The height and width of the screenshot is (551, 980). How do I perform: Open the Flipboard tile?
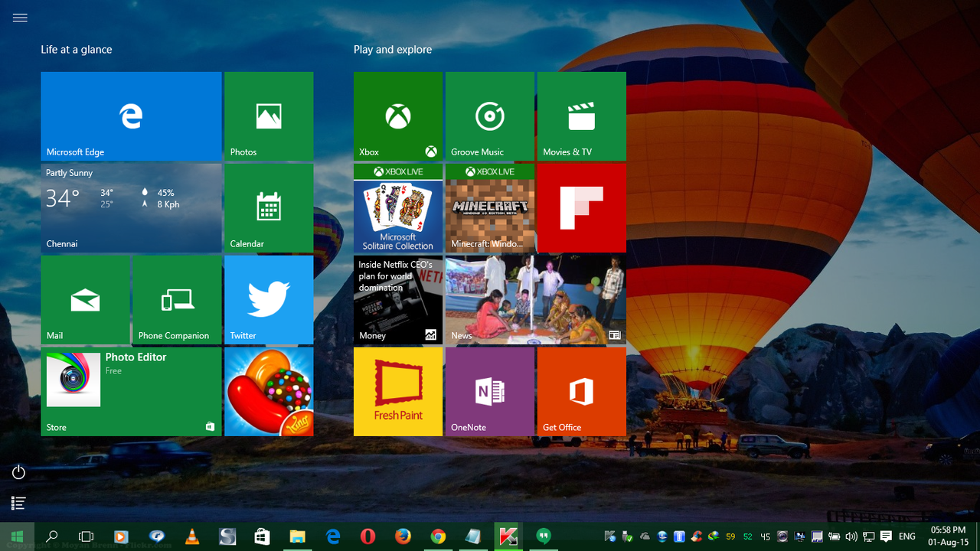point(582,208)
